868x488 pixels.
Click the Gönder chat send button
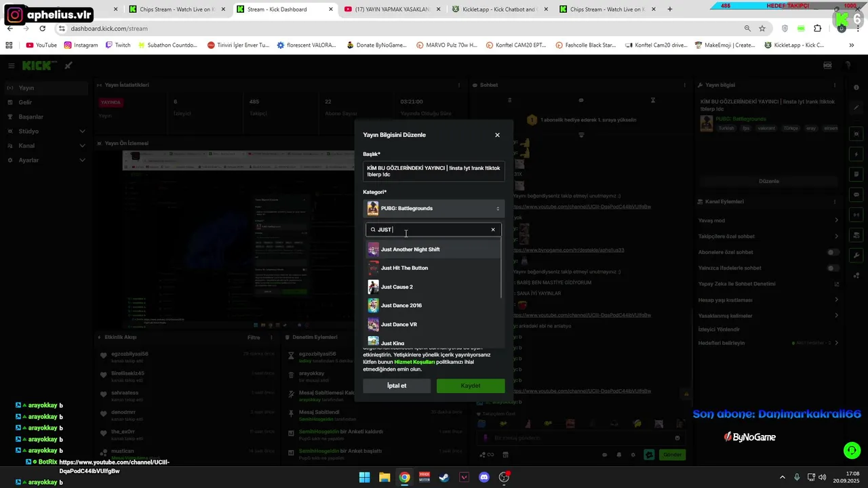pyautogui.click(x=672, y=455)
